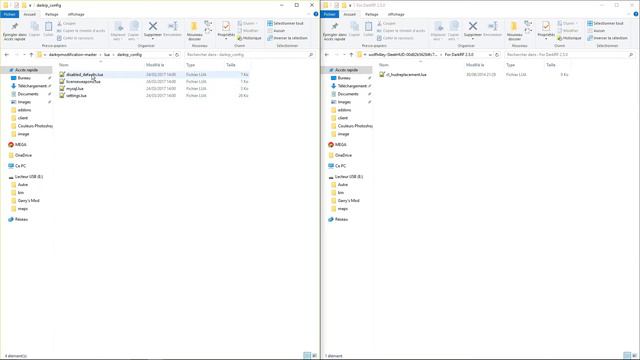Screen dimensions: 640x360
Task: Click Coller le raccourci in darkrp_config window
Action: (75, 38)
